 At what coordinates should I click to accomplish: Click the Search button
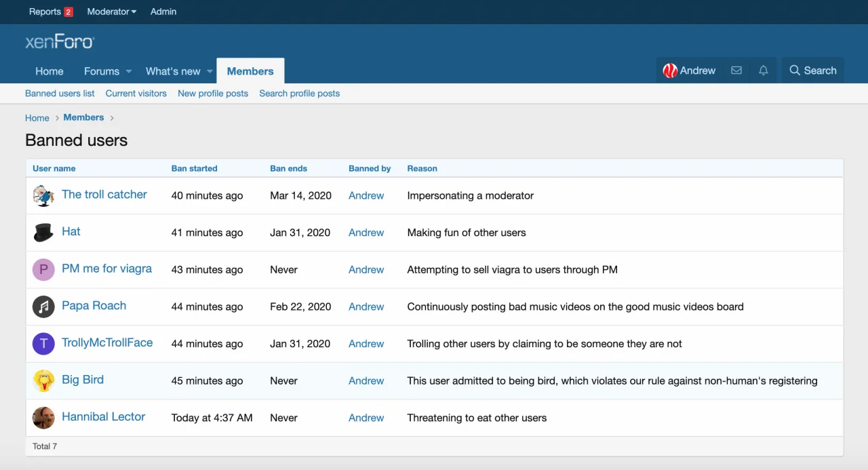coord(813,71)
